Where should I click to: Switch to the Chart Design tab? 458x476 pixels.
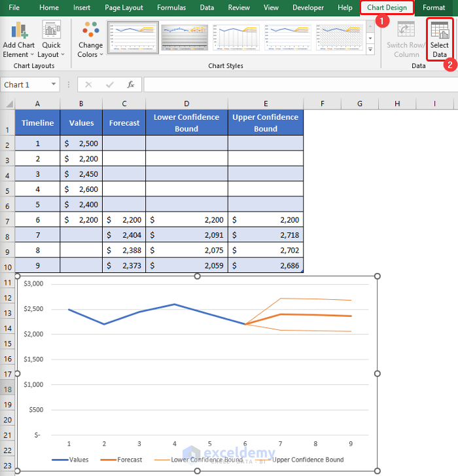(x=387, y=8)
